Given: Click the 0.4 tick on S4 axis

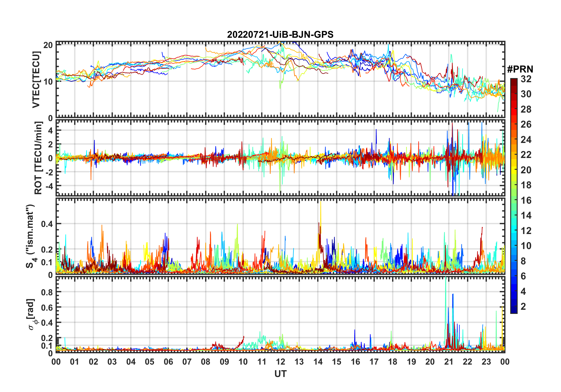Looking at the screenshot, I should (x=47, y=224).
